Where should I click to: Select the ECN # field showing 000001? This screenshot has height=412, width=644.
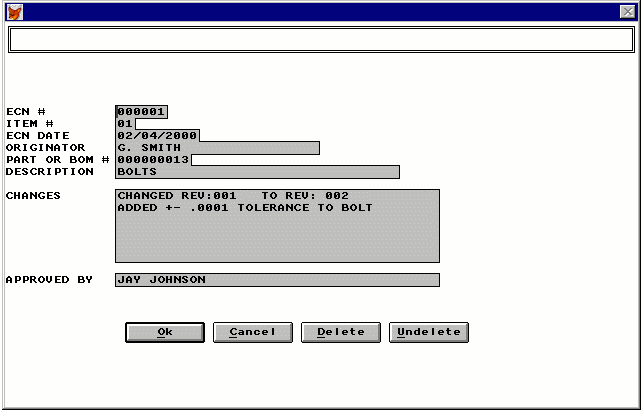[141, 112]
